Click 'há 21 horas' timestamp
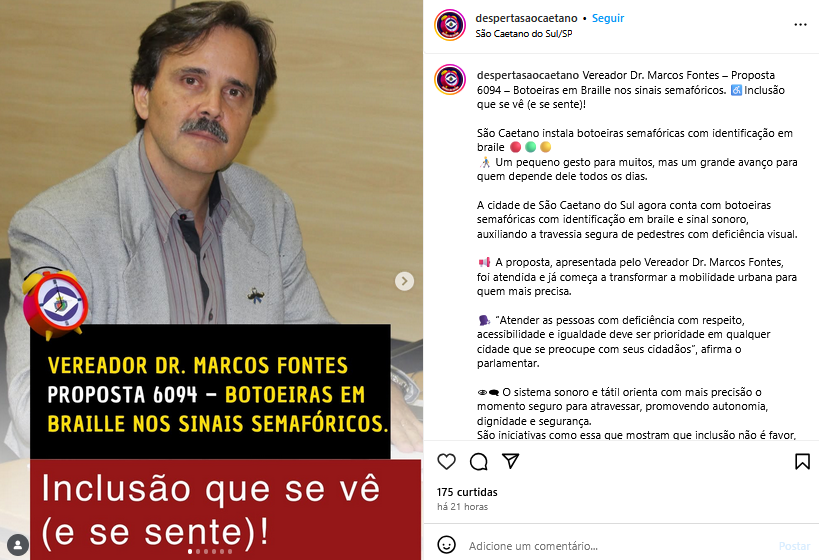819x560 pixels. (x=462, y=507)
